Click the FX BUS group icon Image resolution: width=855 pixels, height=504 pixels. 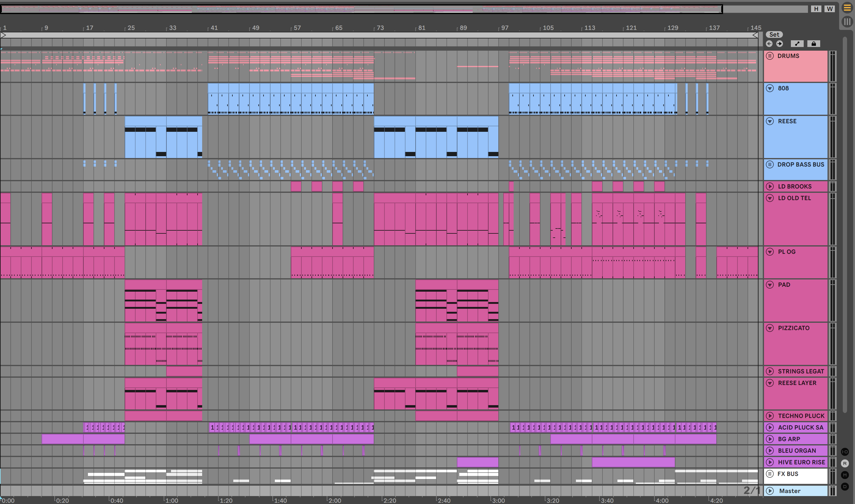point(770,474)
